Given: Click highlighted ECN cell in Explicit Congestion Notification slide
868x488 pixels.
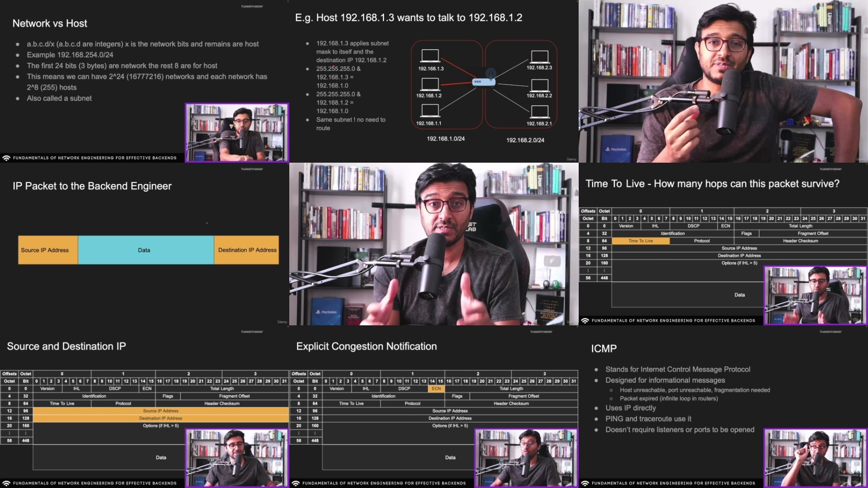Looking at the screenshot, I should click(436, 389).
